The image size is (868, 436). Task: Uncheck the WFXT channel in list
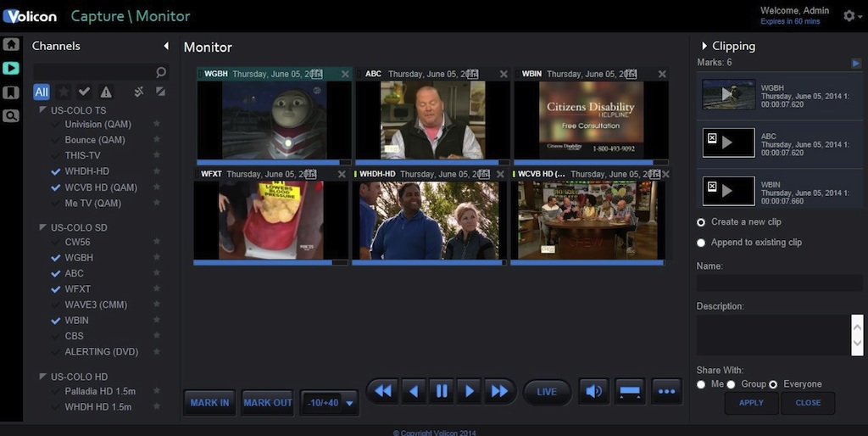coord(55,288)
